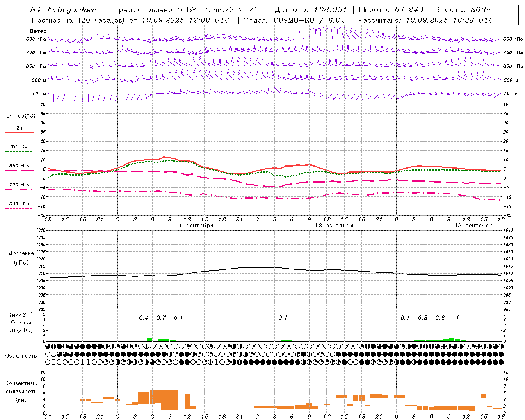
Task: Click the 0.4 precipitation value
Action: [144, 318]
